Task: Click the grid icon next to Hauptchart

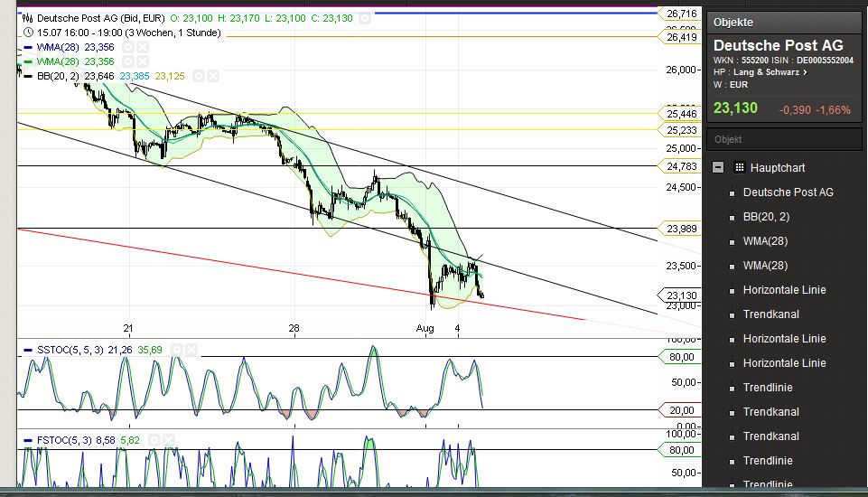Action: (739, 167)
